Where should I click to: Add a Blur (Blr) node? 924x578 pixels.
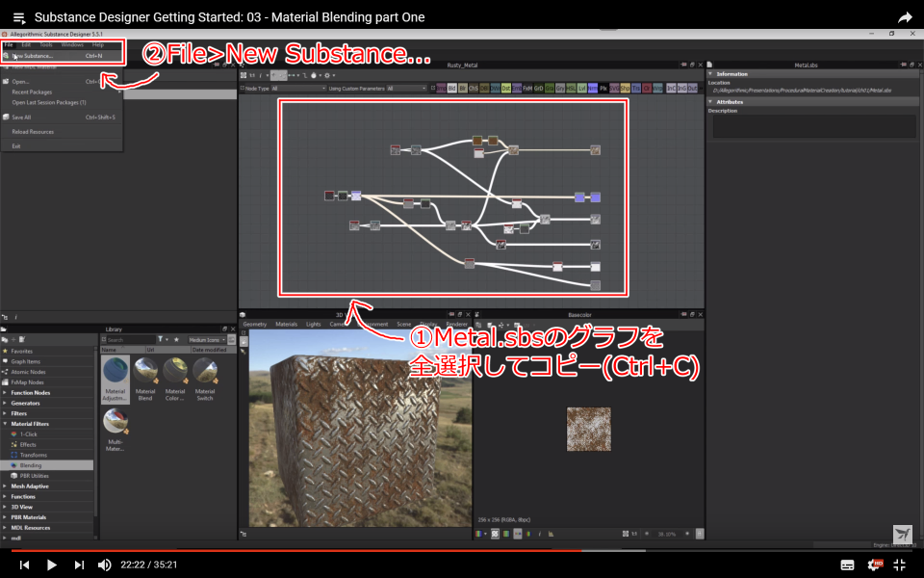[x=463, y=89]
